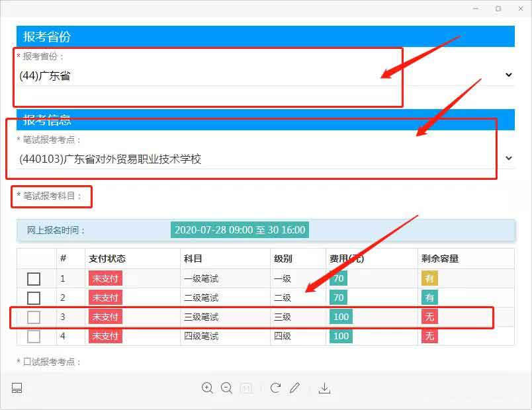Click the fee badge 100 in 四级 row

coord(341,337)
